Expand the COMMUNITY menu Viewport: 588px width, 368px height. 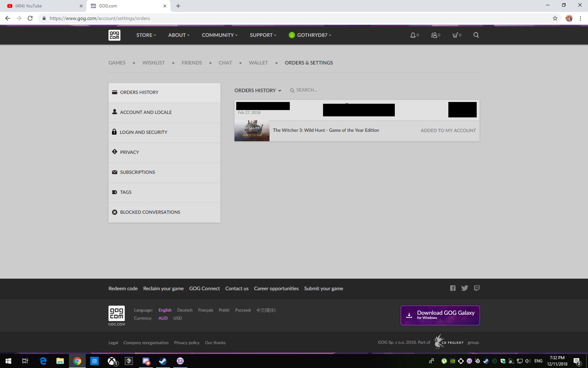[220, 35]
